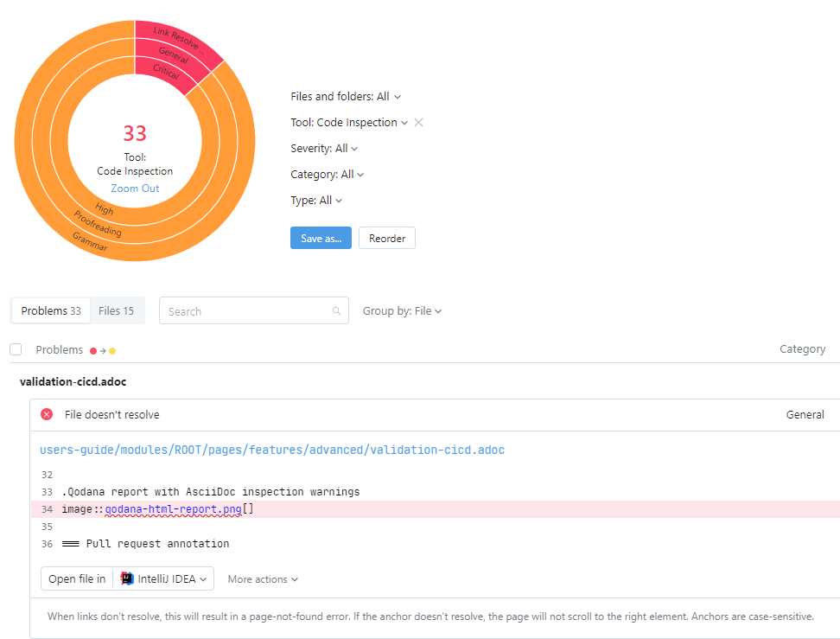The width and height of the screenshot is (840, 639).
Task: Change the Group by: File option
Action: tap(402, 311)
